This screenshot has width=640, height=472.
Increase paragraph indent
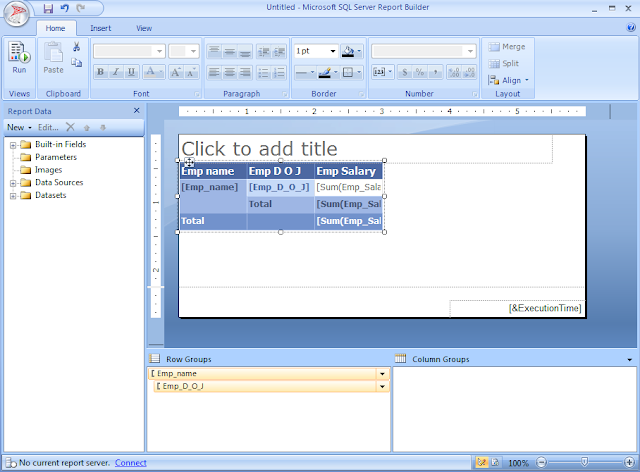point(279,51)
